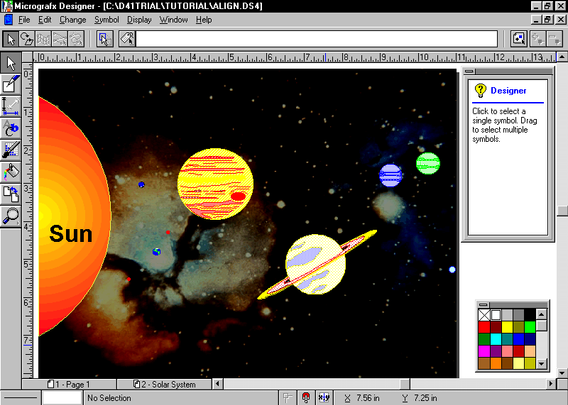The image size is (568, 405).
Task: Click the duplicate pages tool icon
Action: [11, 194]
